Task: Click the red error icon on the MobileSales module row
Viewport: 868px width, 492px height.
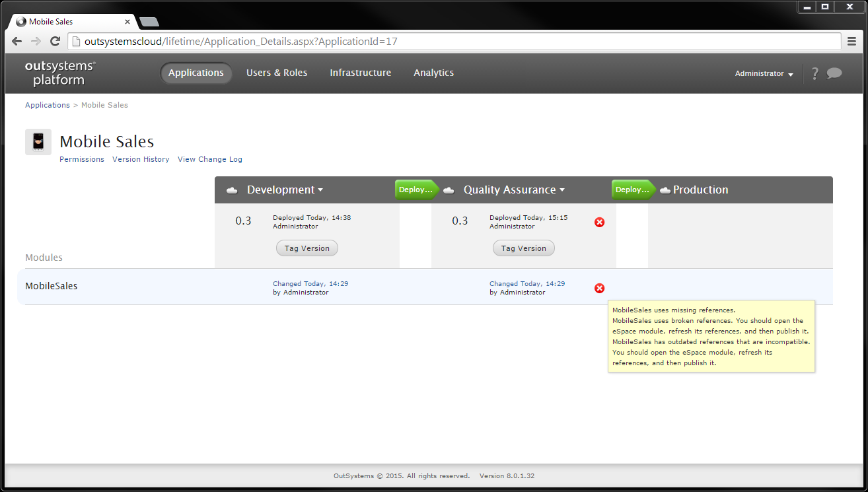Action: [x=599, y=288]
